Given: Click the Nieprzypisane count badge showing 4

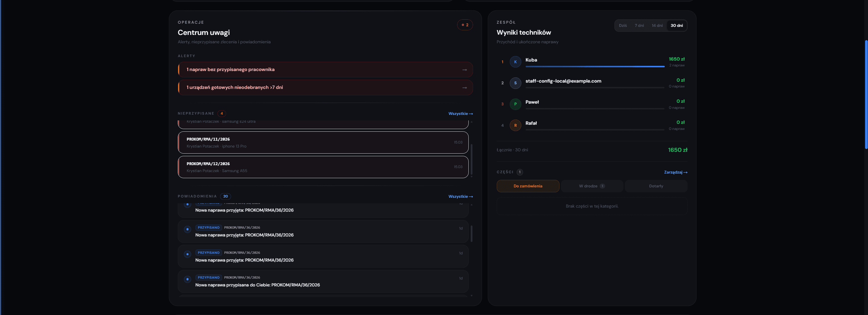Looking at the screenshot, I should coord(222,113).
